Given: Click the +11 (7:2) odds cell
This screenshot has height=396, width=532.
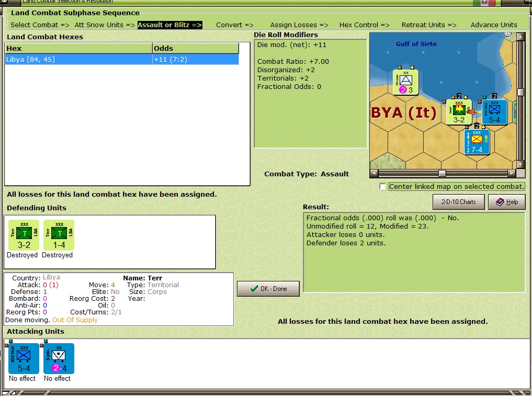Looking at the screenshot, I should point(196,60).
